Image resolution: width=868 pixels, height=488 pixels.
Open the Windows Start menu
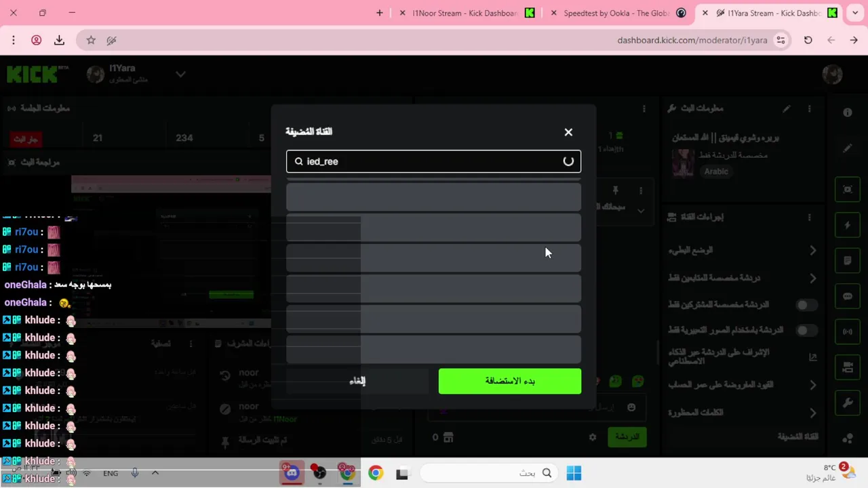coord(574,473)
